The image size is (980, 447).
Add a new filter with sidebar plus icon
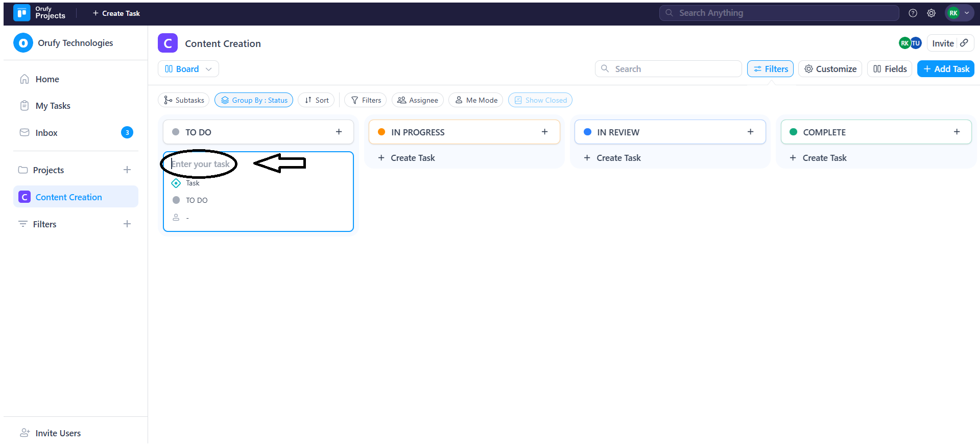[127, 224]
